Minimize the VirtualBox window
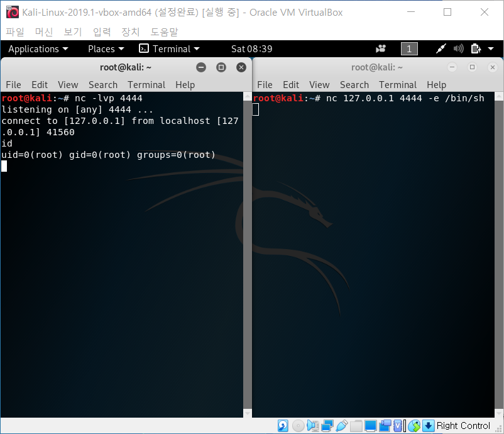504x434 pixels. [x=411, y=12]
